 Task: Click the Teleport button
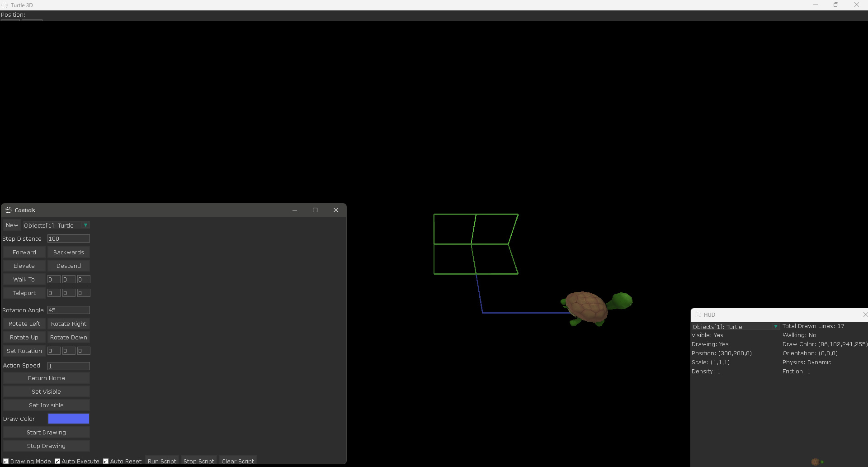24,293
